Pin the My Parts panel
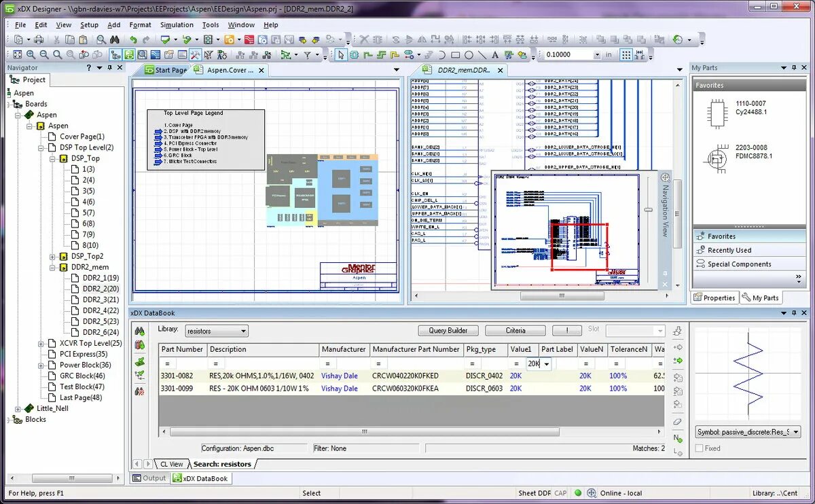The width and height of the screenshot is (815, 504). pyautogui.click(x=794, y=68)
